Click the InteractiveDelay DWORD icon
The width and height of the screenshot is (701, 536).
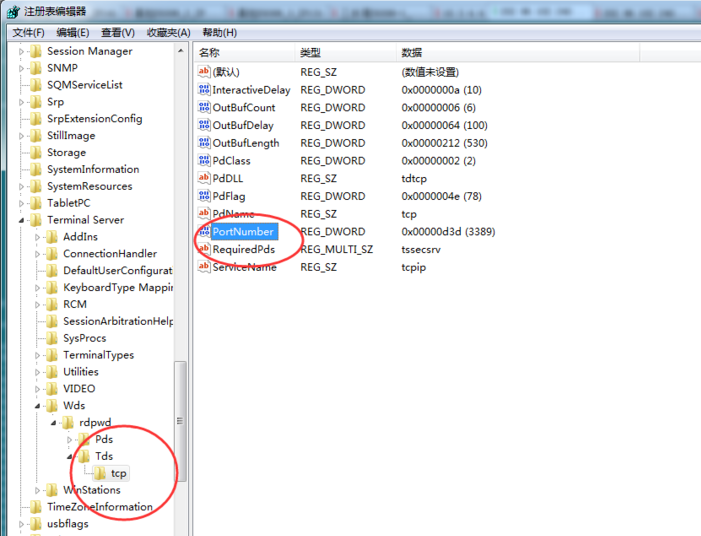pos(204,90)
